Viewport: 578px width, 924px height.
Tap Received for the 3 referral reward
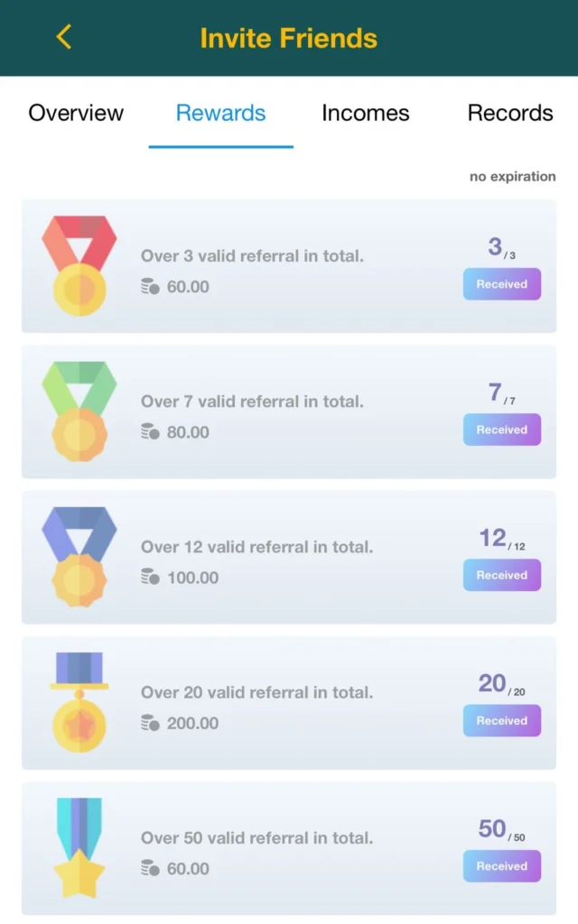click(502, 284)
